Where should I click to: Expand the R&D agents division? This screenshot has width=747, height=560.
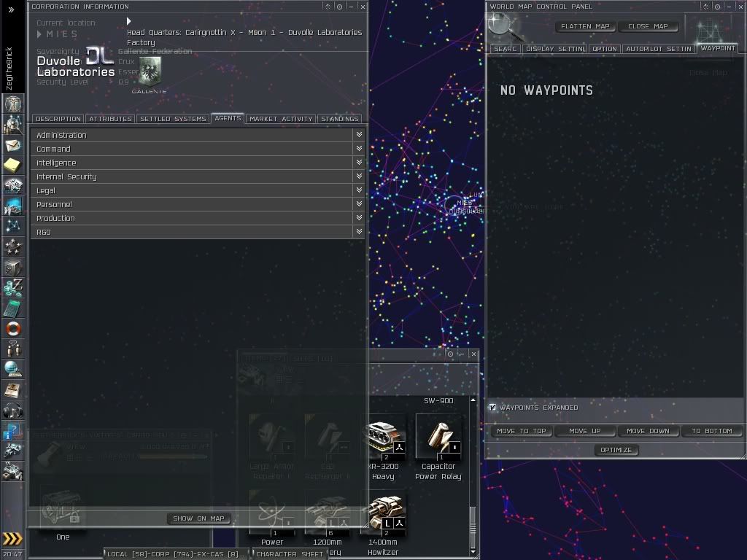click(x=198, y=232)
